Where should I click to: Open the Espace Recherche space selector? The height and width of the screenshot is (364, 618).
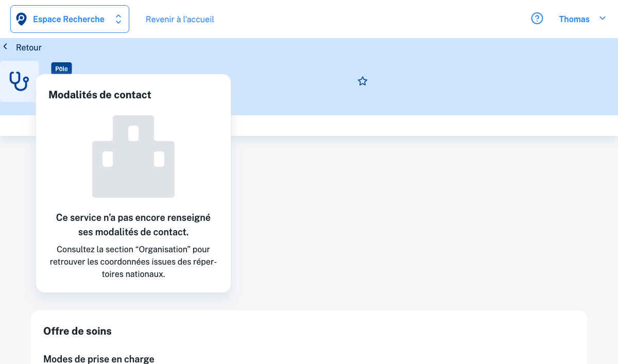[x=70, y=20]
